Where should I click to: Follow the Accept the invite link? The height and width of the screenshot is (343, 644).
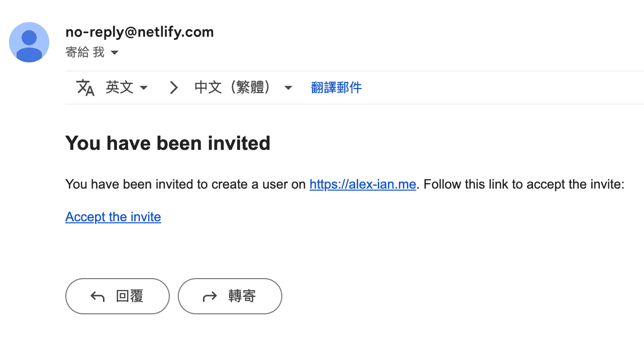(113, 217)
